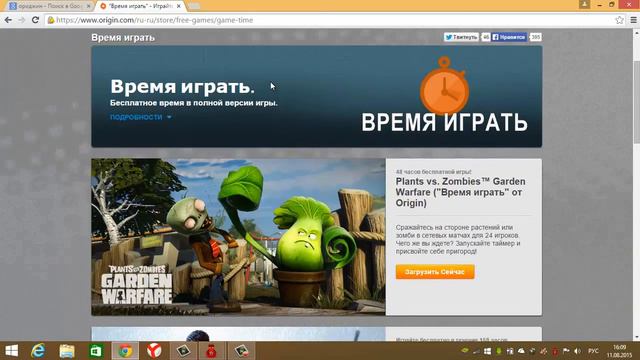The image size is (640, 360).
Task: Click the volume speaker tray icon
Action: [577, 351]
